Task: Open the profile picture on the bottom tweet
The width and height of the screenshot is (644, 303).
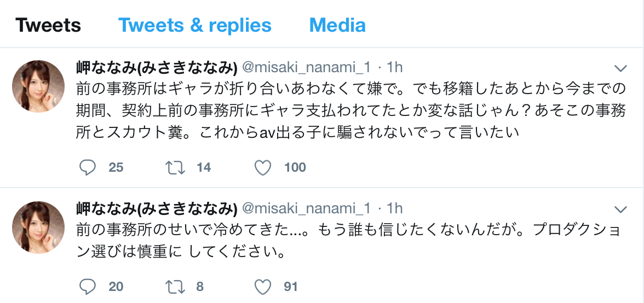Action: pos(38,228)
